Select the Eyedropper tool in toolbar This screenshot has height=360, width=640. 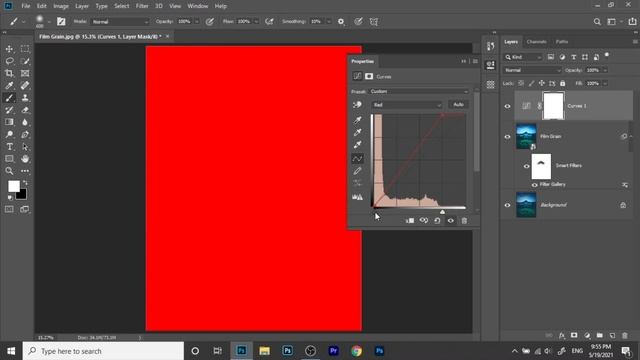point(9,86)
